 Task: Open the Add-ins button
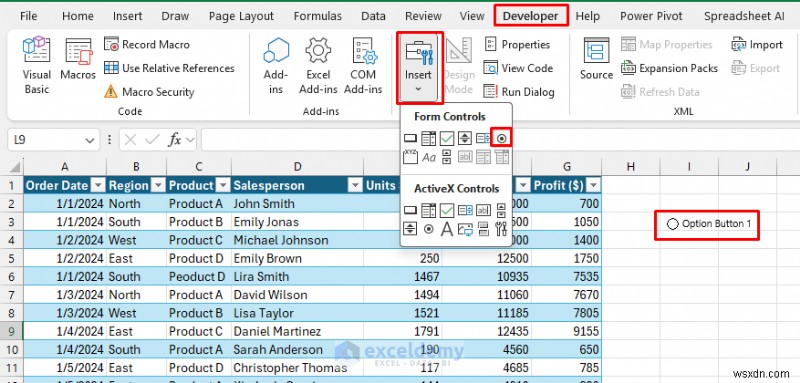(x=276, y=66)
